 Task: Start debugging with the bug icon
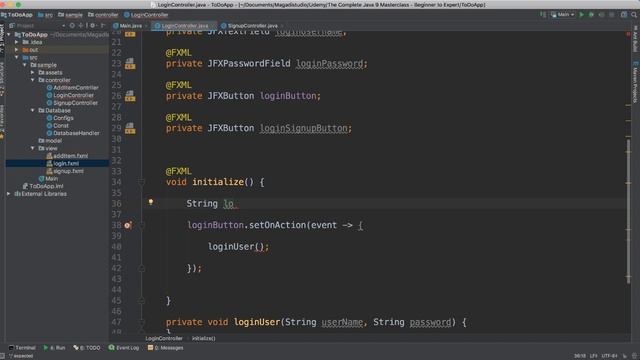pyautogui.click(x=591, y=15)
